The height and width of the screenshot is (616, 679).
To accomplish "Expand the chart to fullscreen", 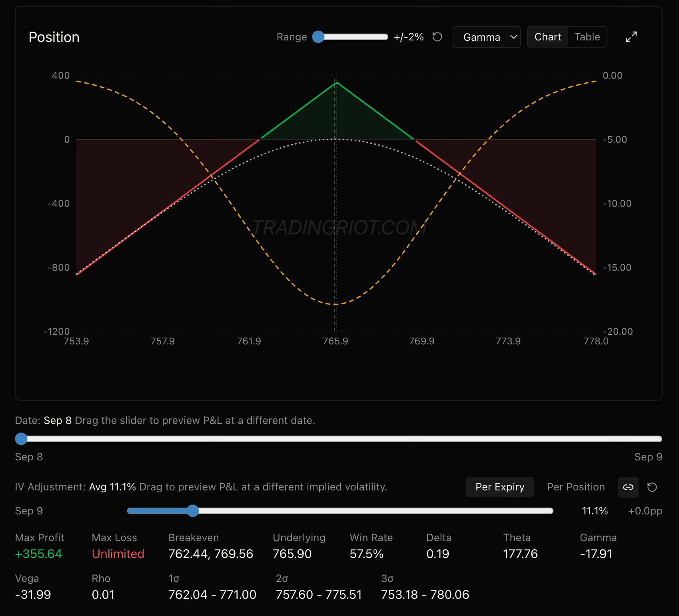I will (x=631, y=37).
